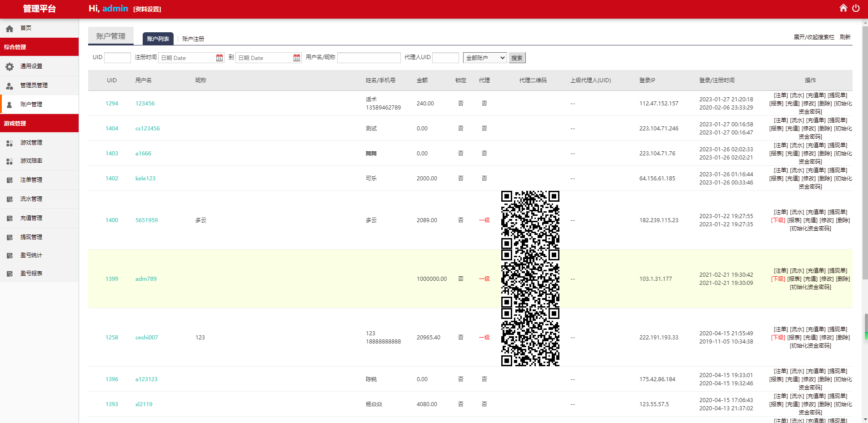Screen dimensions: 868x423
Task: Click [提现单] for user a123123
Action: tap(838, 371)
